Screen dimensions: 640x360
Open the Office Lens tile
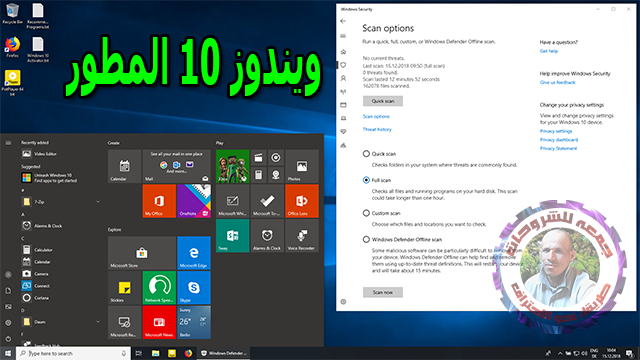pyautogui.click(x=302, y=201)
